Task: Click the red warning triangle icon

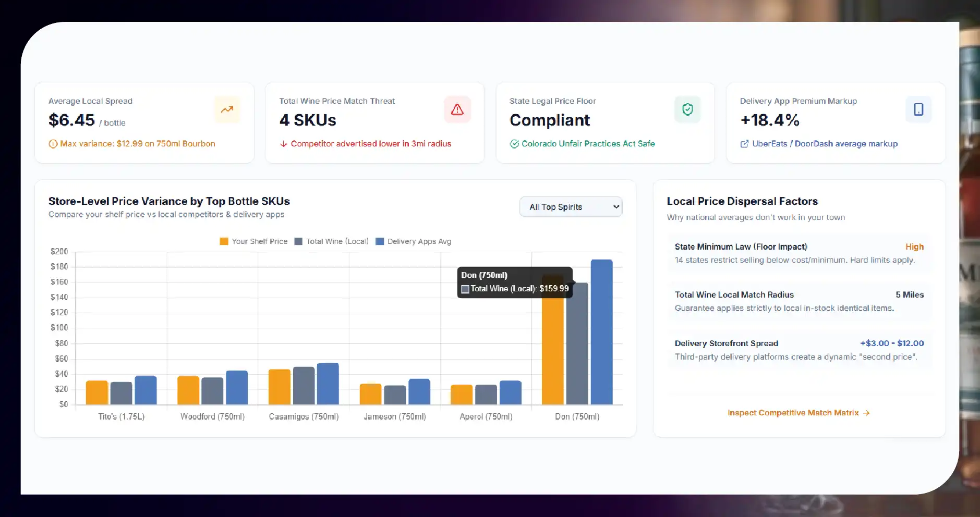Action: tap(457, 109)
